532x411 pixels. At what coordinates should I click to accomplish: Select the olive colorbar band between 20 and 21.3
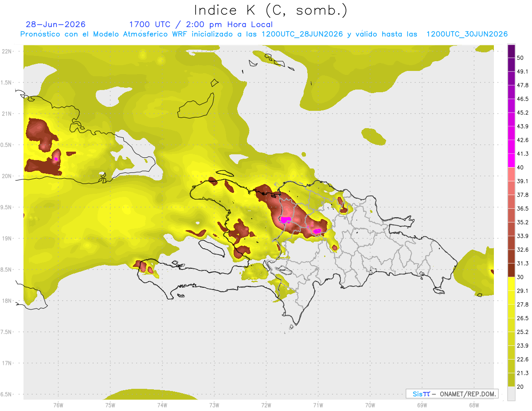[511, 380]
